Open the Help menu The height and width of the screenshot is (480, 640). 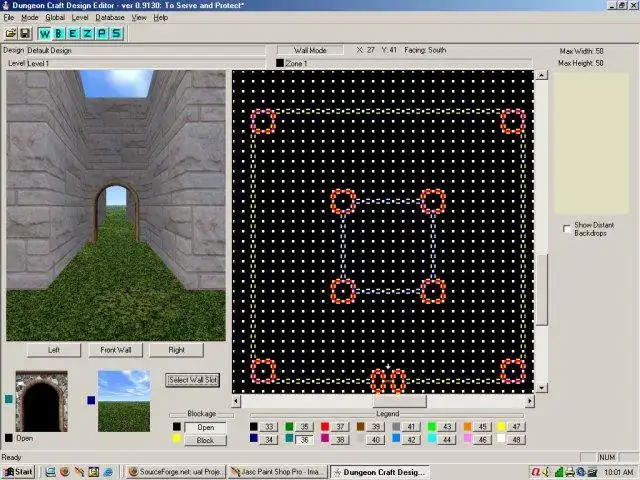tap(160, 18)
